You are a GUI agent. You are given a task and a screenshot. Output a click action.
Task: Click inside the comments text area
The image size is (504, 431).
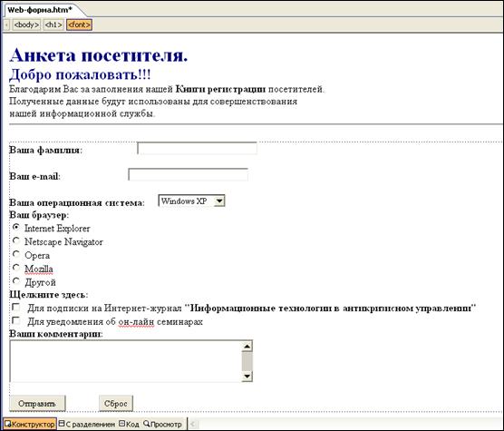point(126,361)
